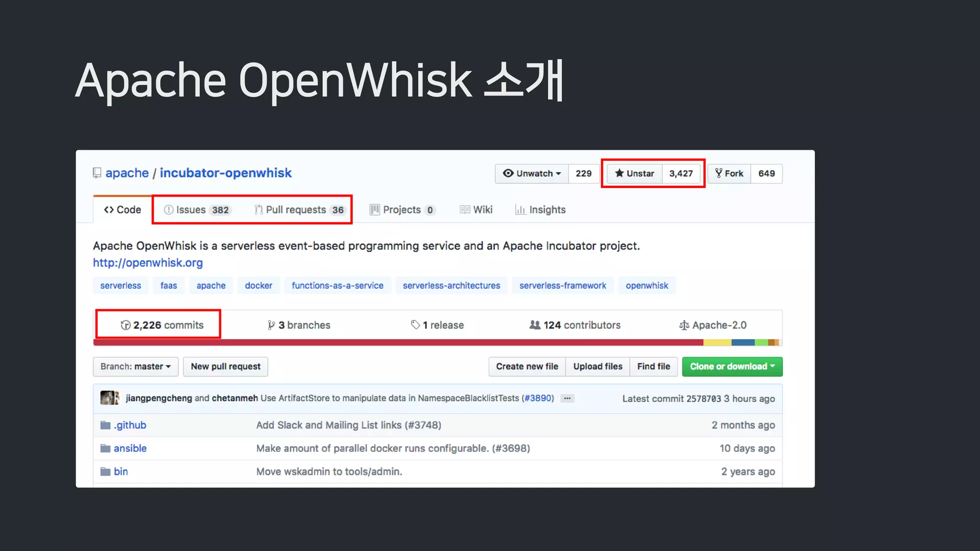Click the release tag icon

point(415,325)
